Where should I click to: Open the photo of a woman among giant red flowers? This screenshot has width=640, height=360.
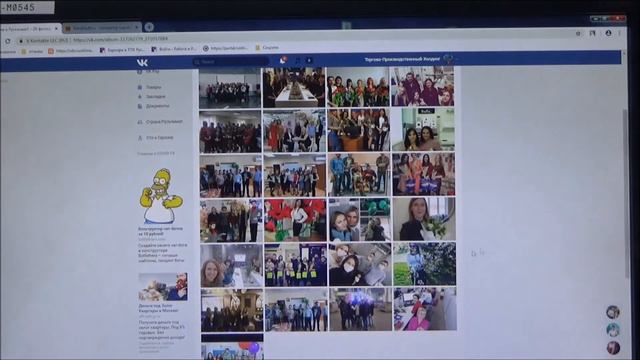pyautogui.click(x=295, y=220)
